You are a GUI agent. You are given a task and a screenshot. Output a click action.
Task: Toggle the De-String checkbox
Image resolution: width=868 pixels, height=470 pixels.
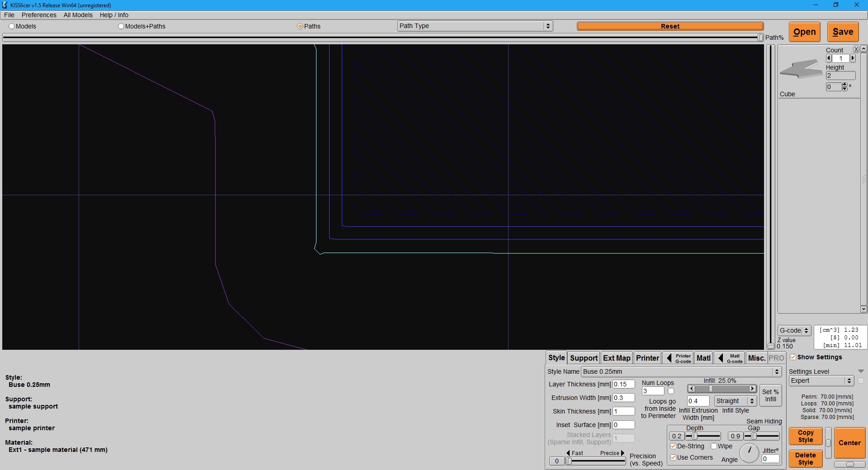(673, 446)
